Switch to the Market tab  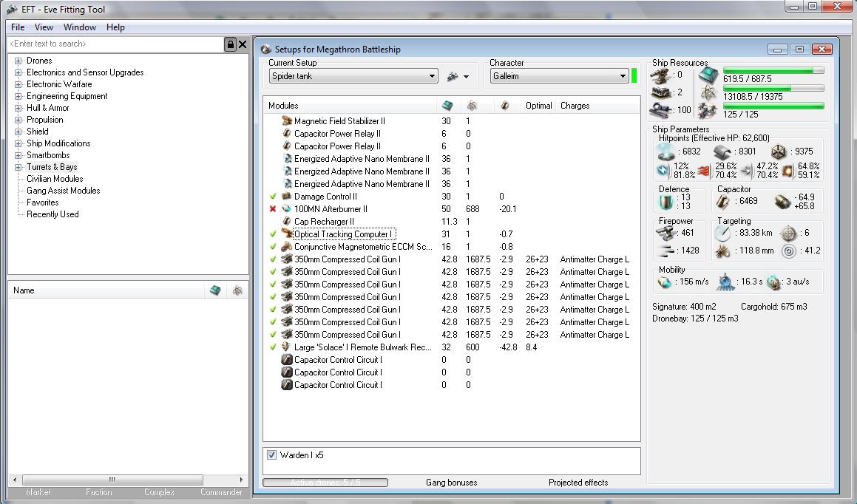click(38, 492)
